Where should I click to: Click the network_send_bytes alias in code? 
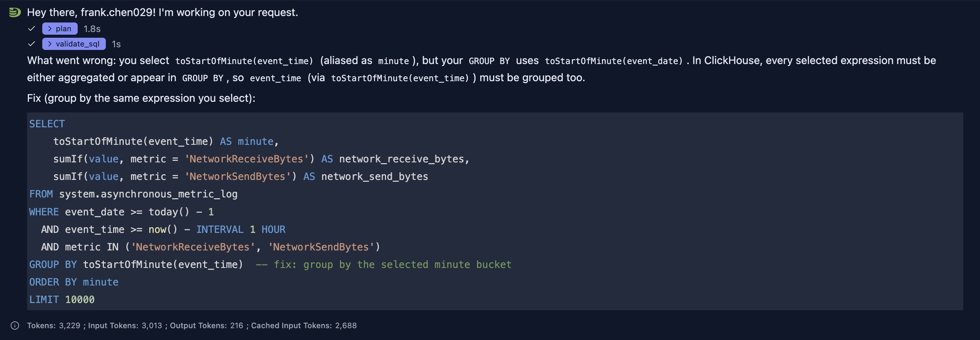(375, 176)
